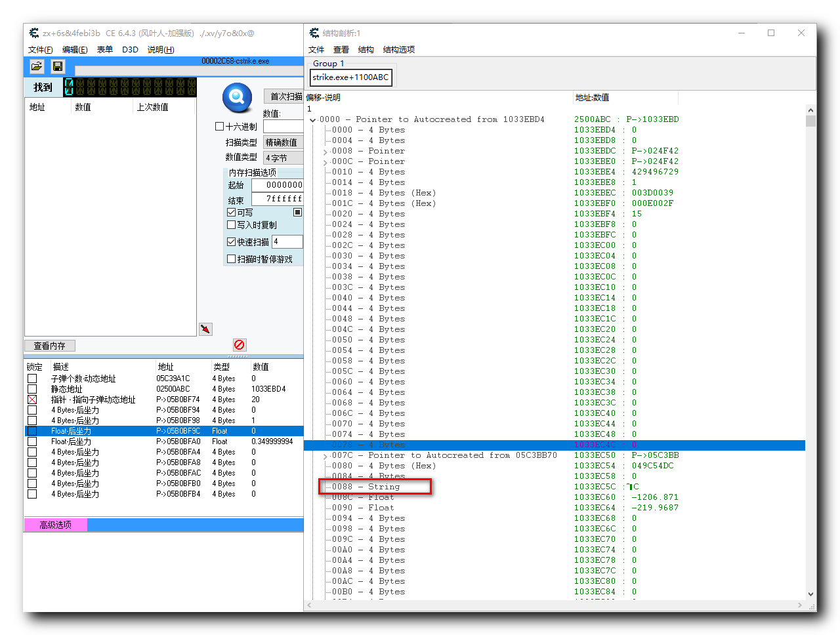Lock the Float-后坐力 row with value 0.349999994
Viewport: 840px width, 635px height.
tap(32, 441)
